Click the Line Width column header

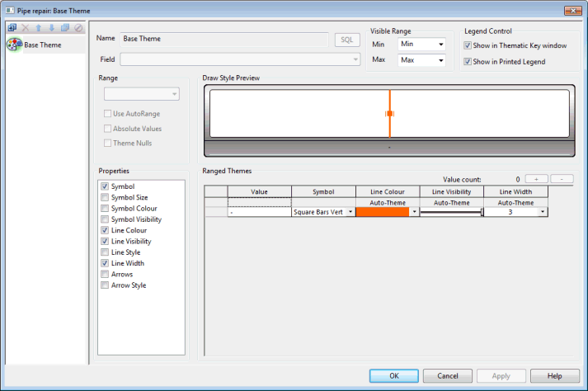pos(515,191)
